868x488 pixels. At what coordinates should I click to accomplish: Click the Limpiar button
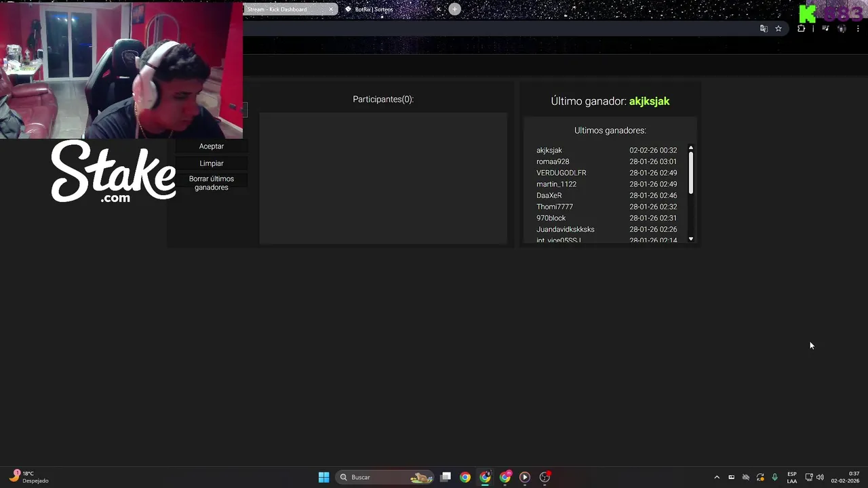[212, 163]
